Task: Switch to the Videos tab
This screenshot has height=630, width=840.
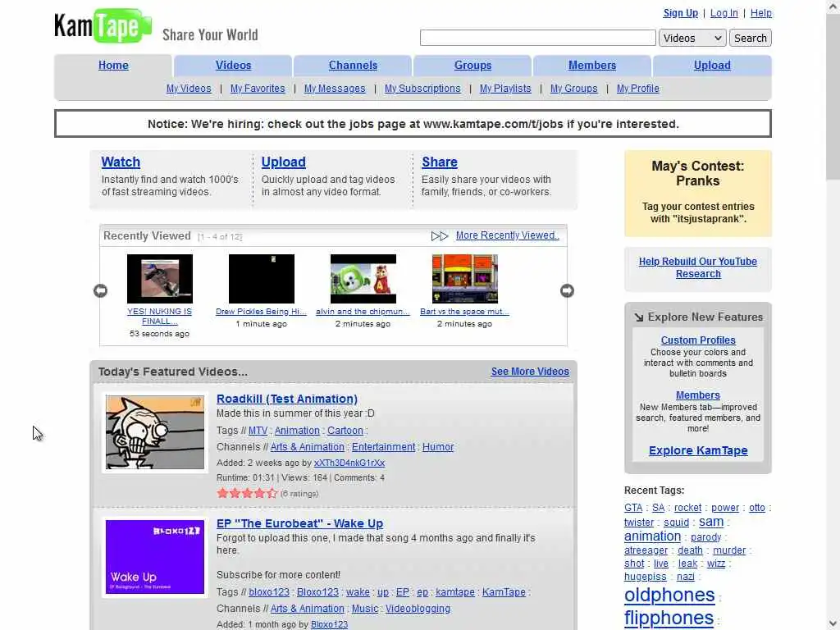Action: tap(233, 66)
